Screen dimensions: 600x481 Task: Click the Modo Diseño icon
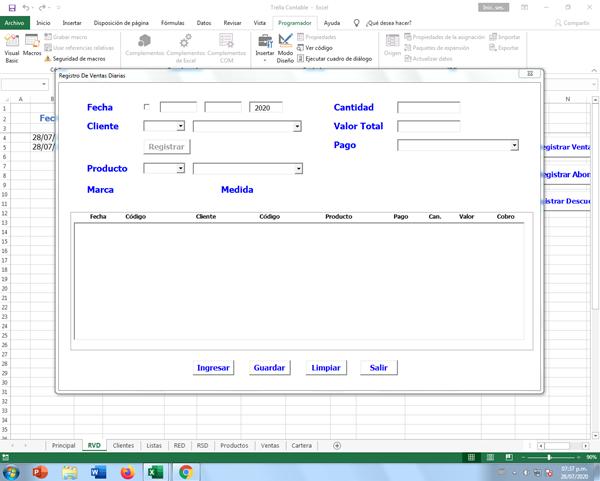click(x=286, y=46)
